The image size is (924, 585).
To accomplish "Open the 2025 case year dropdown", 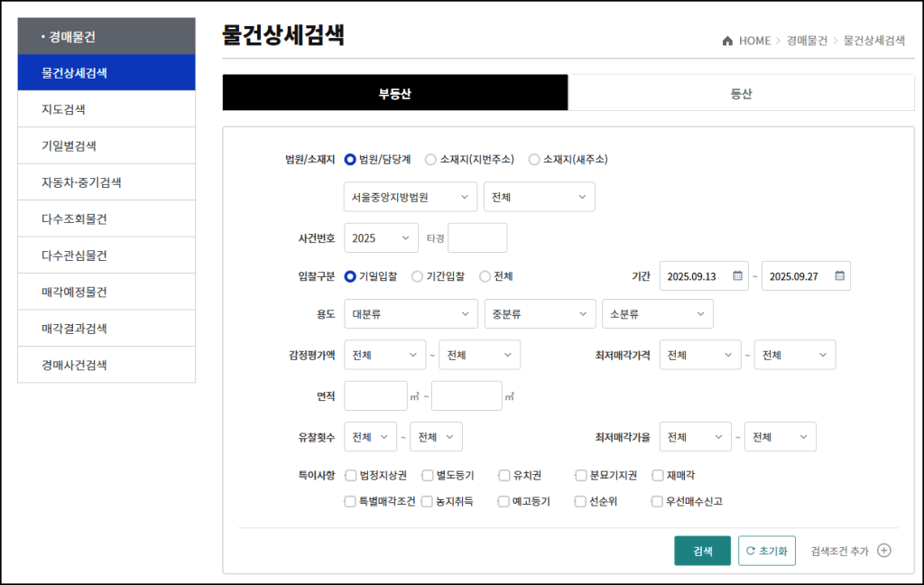I will pyautogui.click(x=381, y=238).
